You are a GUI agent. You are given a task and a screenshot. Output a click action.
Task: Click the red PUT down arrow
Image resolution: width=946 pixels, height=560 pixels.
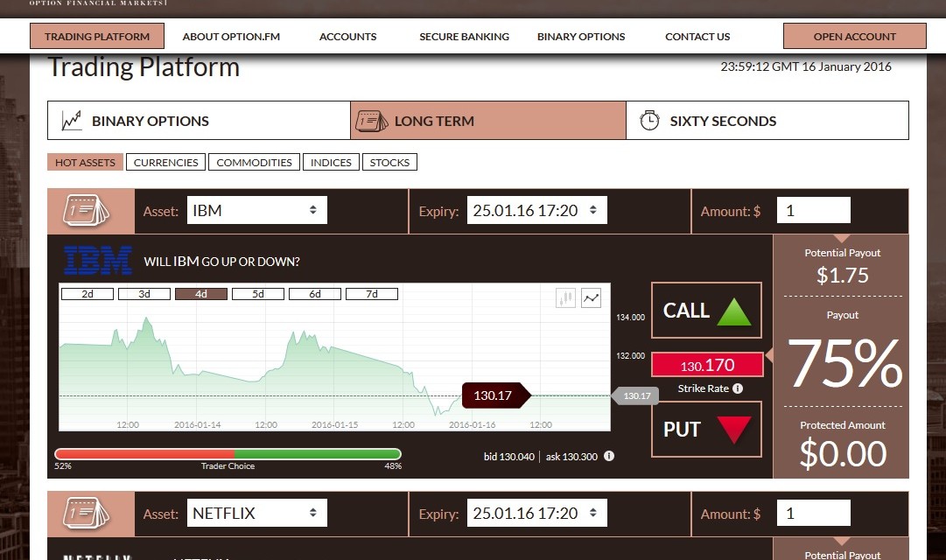[733, 430]
